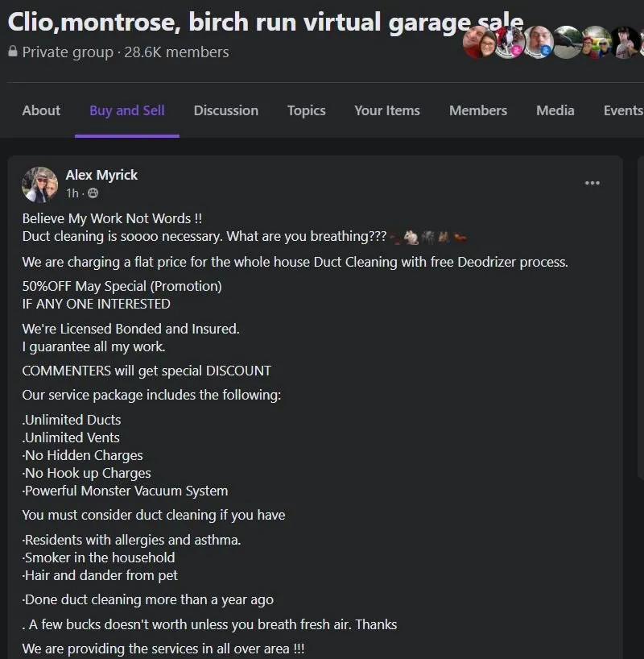644x659 pixels.
Task: Open first member avatar in group header
Action: click(479, 42)
